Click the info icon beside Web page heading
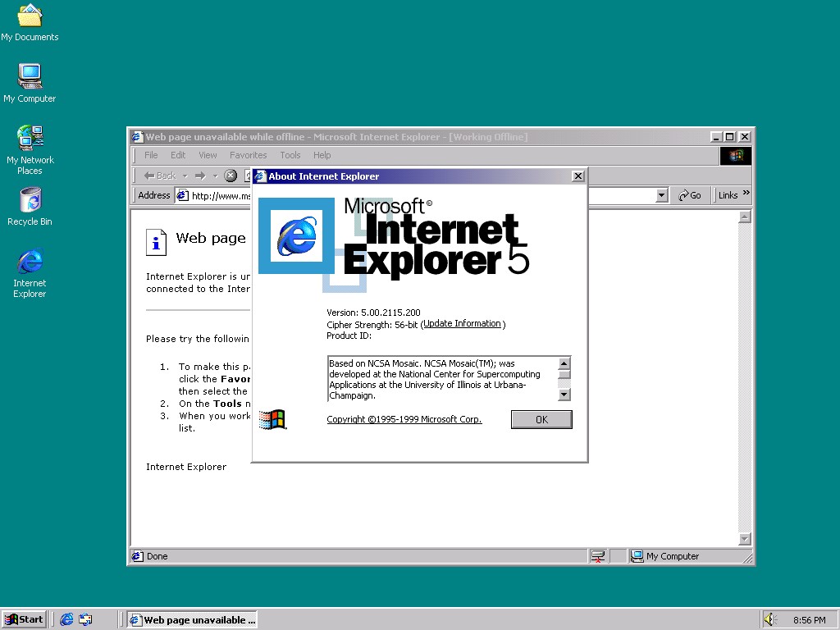 point(156,242)
